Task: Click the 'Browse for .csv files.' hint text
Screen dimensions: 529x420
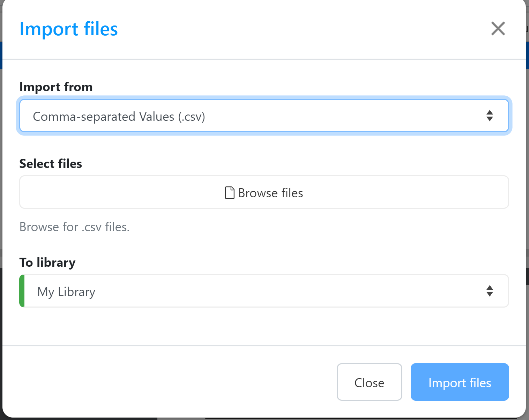Action: (x=74, y=227)
